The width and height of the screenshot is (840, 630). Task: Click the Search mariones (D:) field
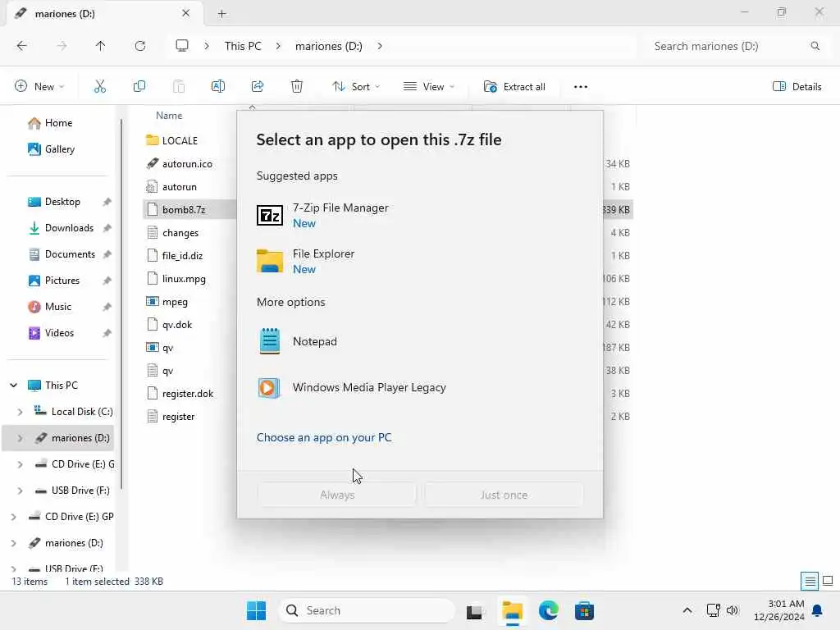point(734,46)
